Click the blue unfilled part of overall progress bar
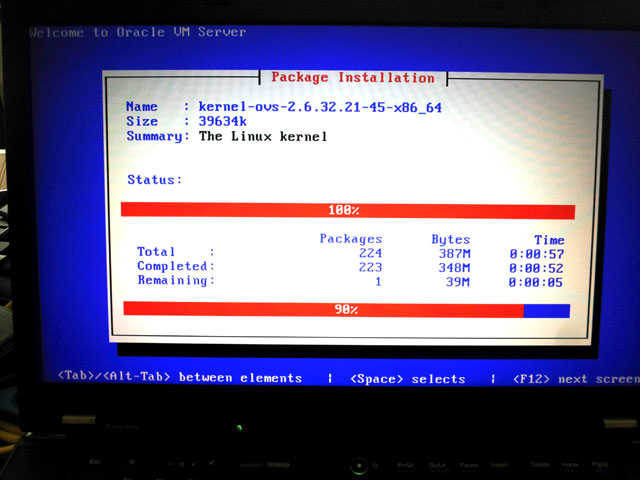Screen dimensions: 640x480 tap(547, 311)
